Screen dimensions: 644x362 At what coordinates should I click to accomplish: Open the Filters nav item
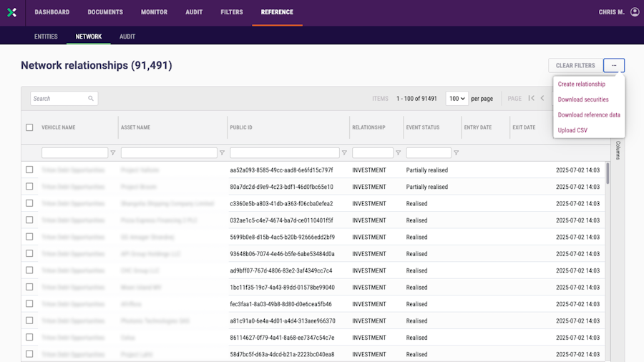coord(232,12)
